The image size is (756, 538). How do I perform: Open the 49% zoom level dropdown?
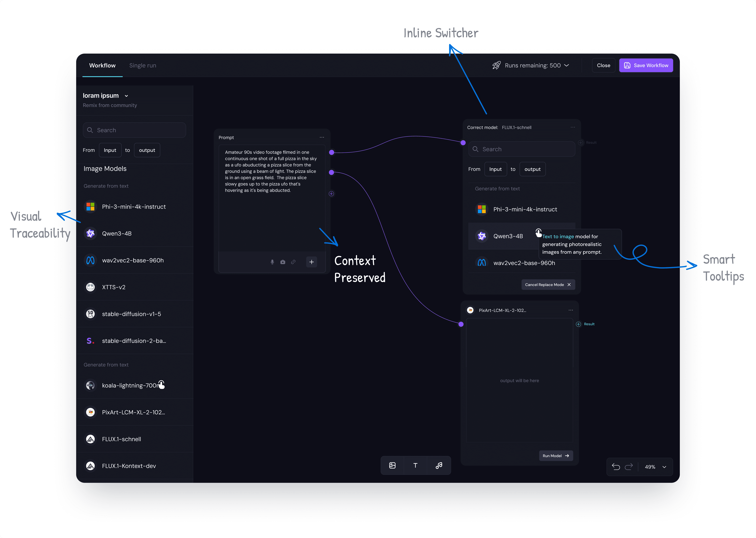664,467
